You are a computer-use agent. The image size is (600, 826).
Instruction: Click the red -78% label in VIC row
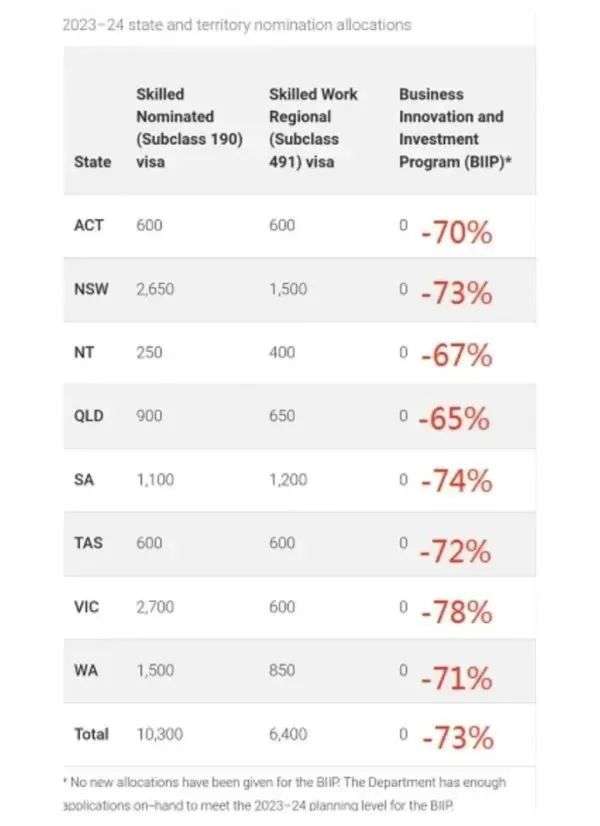pos(456,611)
